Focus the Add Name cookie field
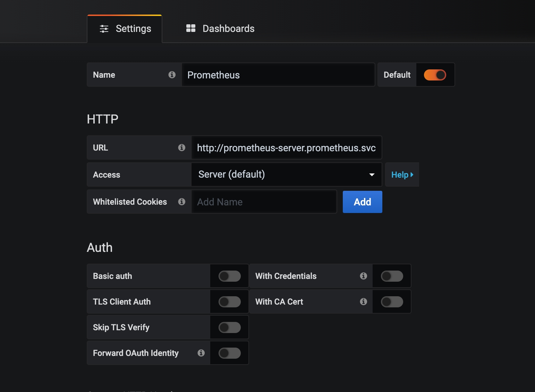The width and height of the screenshot is (535, 392). 264,202
